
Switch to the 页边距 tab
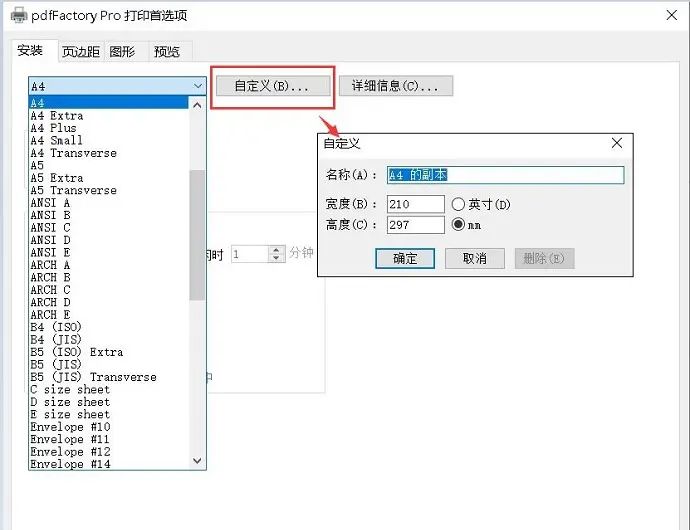[x=81, y=52]
